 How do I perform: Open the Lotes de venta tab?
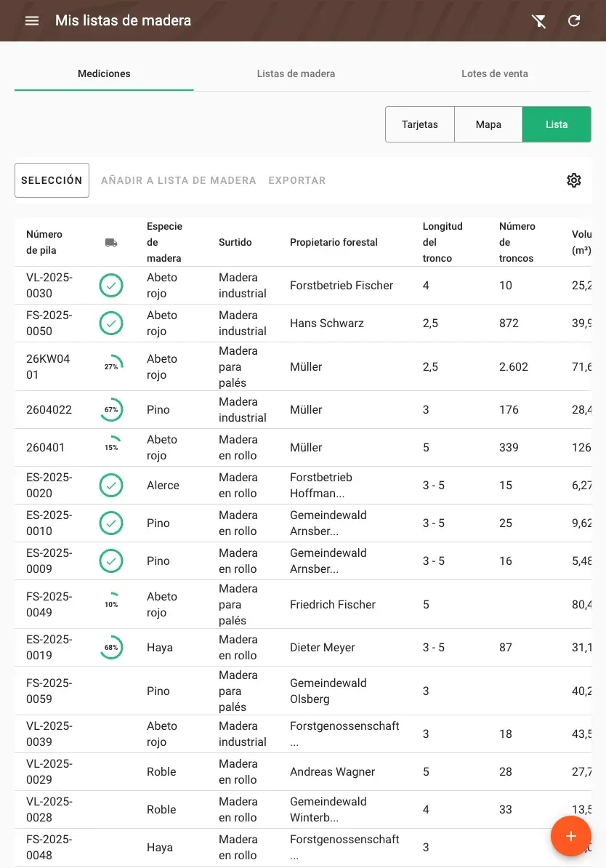[x=495, y=73]
